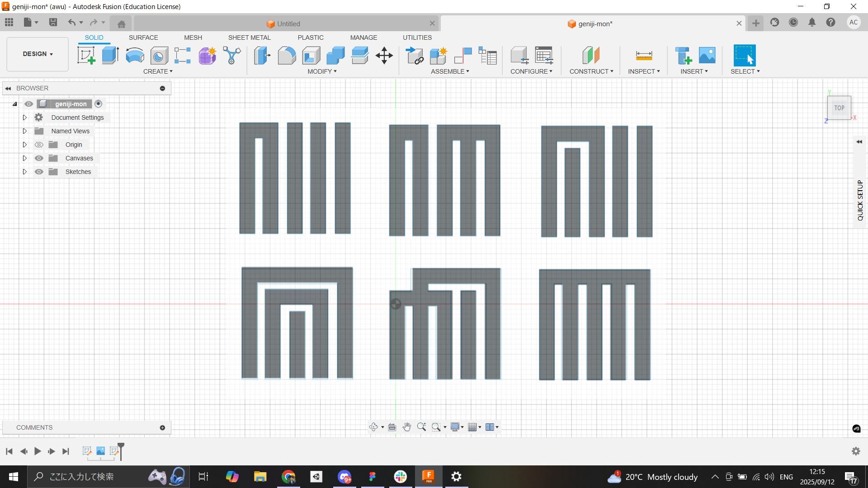Toggle visibility of the Origin folder
The image size is (868, 488).
39,145
